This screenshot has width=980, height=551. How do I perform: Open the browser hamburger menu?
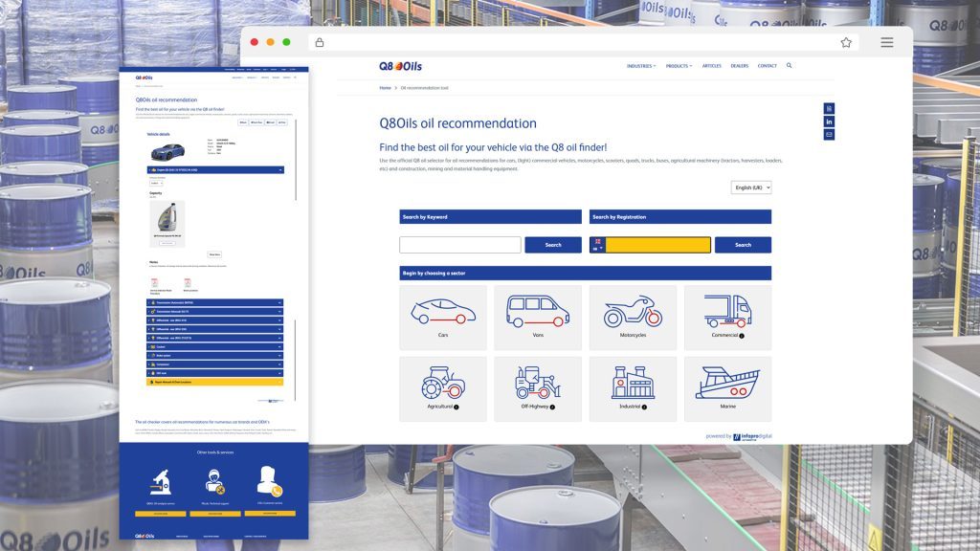(x=887, y=42)
